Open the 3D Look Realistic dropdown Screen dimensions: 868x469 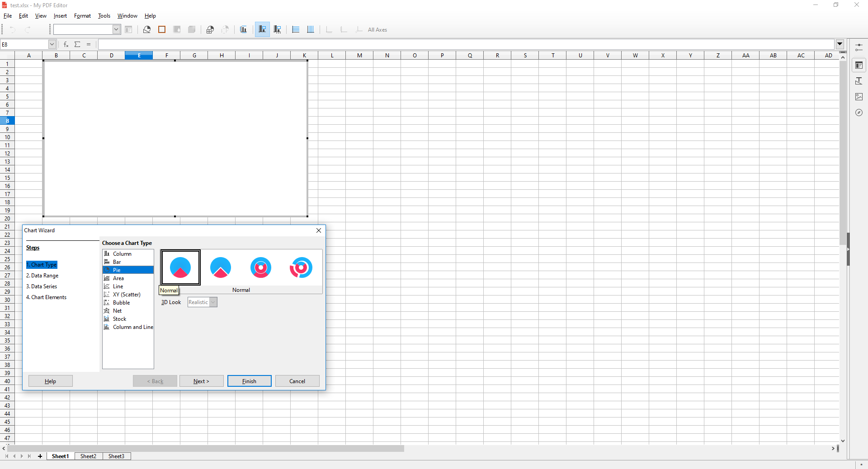point(203,302)
